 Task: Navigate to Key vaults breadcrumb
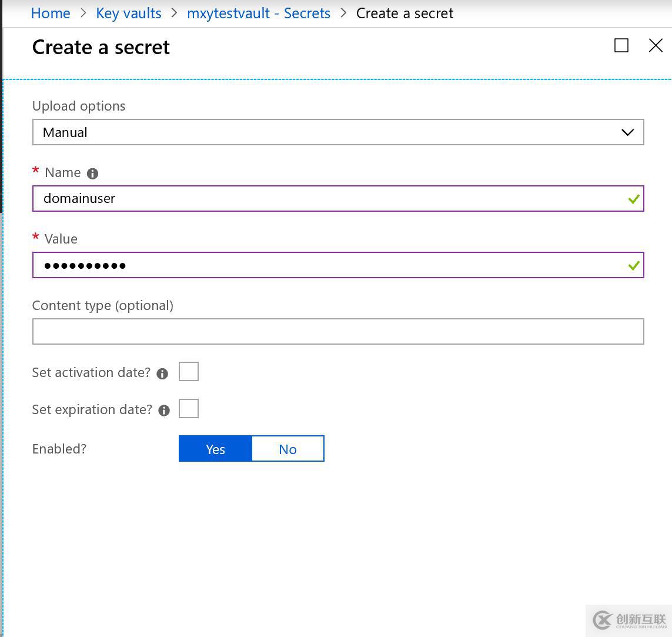(129, 13)
